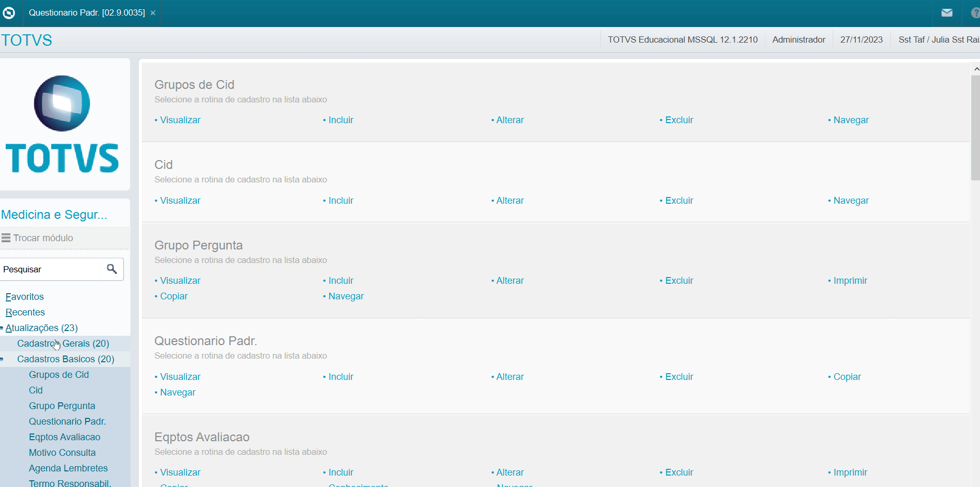Click Excluir under Eqptos Avaliacao
980x487 pixels.
pos(679,472)
